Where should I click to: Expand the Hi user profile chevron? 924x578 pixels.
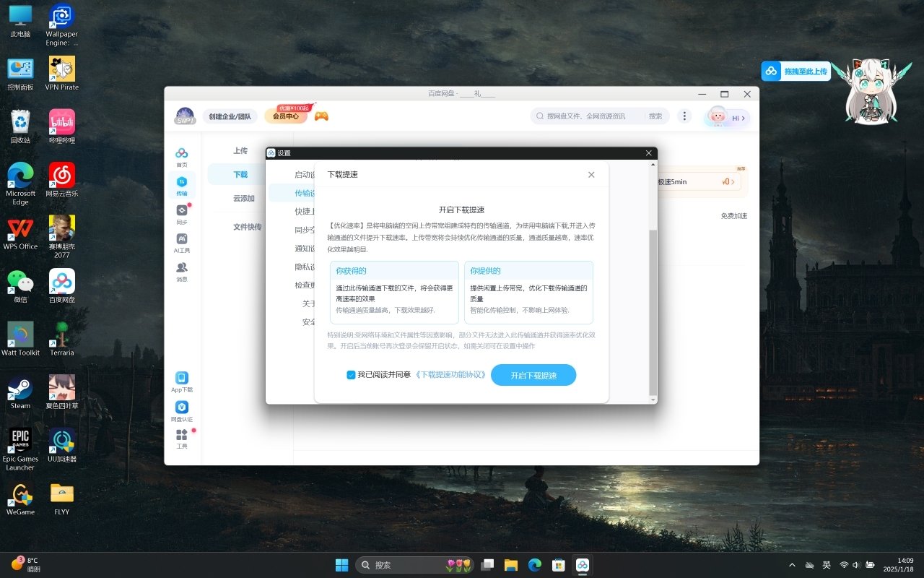pyautogui.click(x=744, y=118)
